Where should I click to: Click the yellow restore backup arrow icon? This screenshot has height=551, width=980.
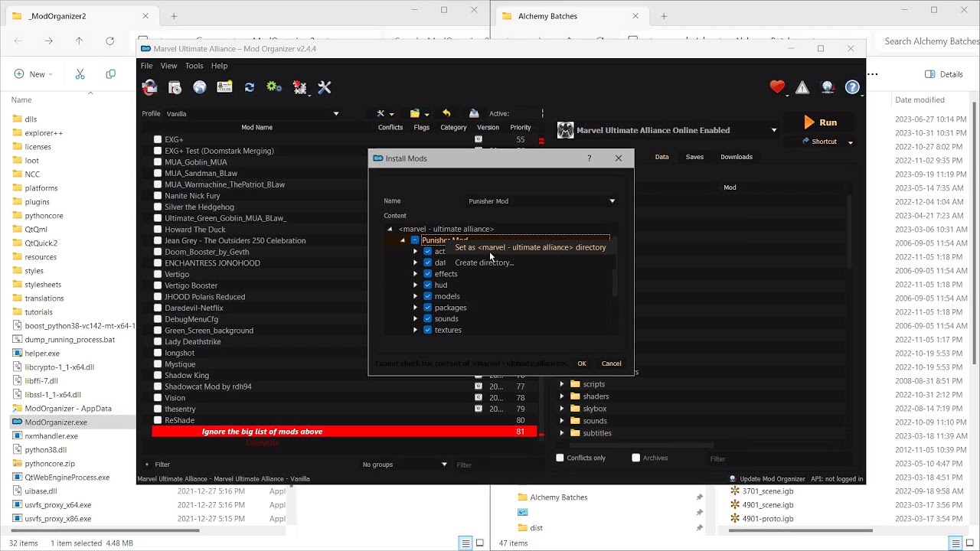point(446,113)
